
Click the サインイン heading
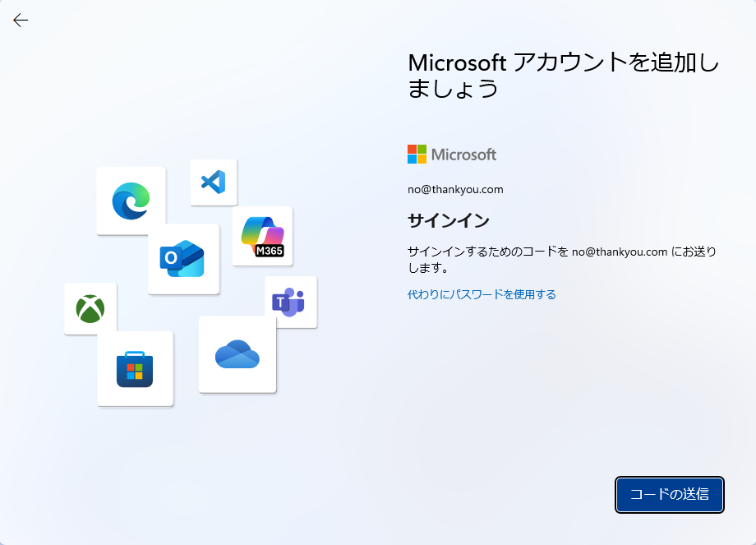449,220
